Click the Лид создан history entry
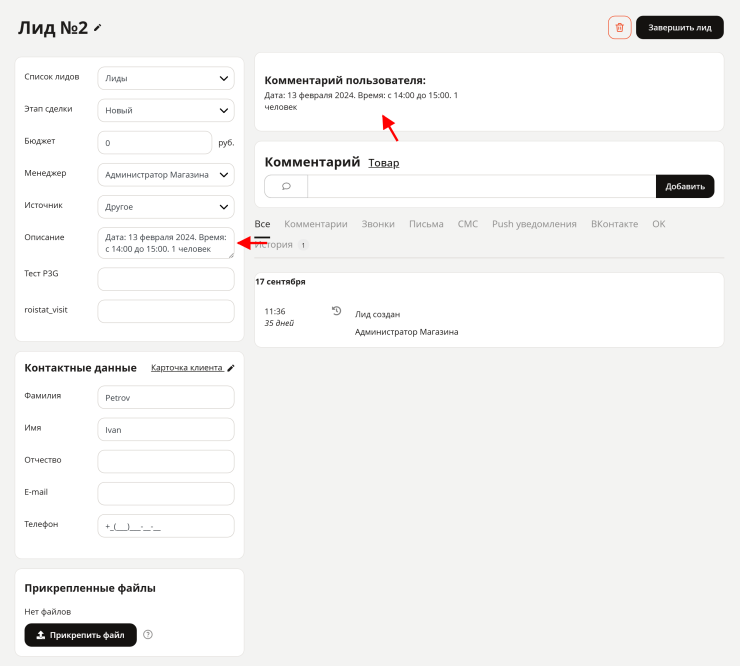Image resolution: width=740 pixels, height=666 pixels. click(378, 314)
